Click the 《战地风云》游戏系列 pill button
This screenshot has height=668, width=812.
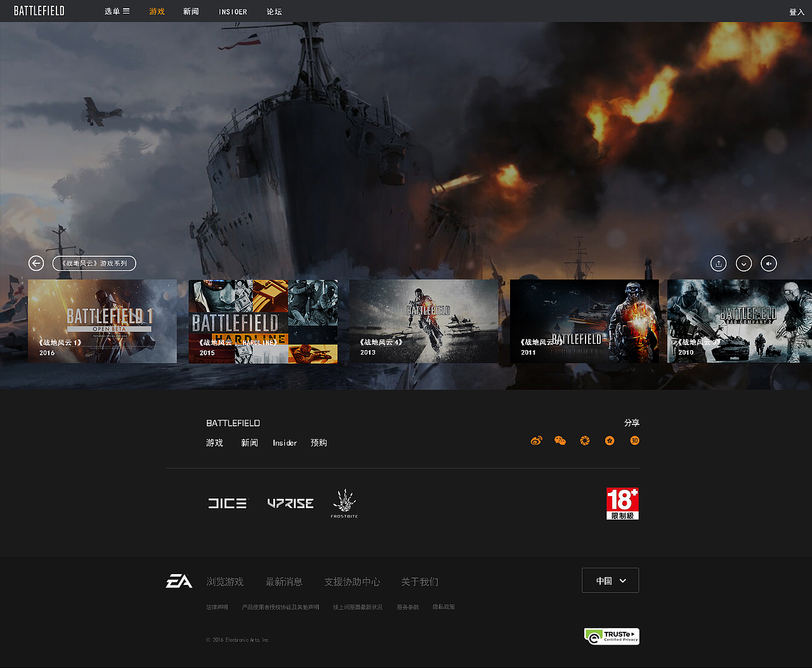click(95, 263)
